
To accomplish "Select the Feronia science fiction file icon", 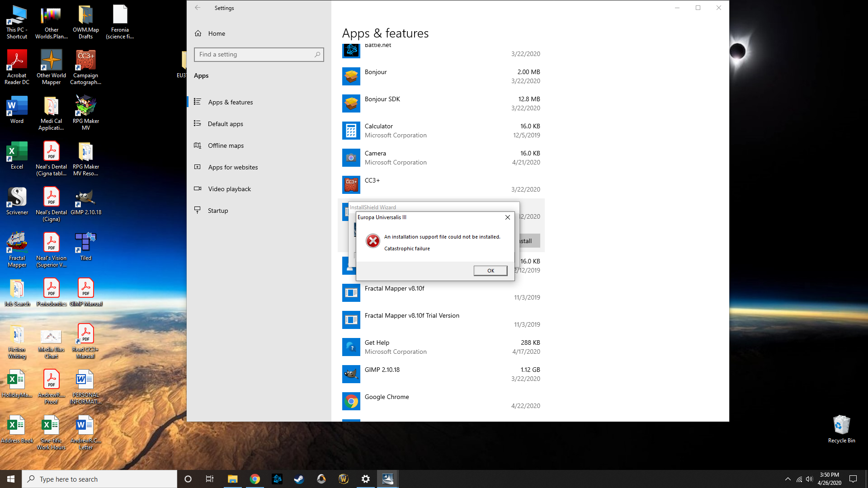I will click(x=120, y=21).
